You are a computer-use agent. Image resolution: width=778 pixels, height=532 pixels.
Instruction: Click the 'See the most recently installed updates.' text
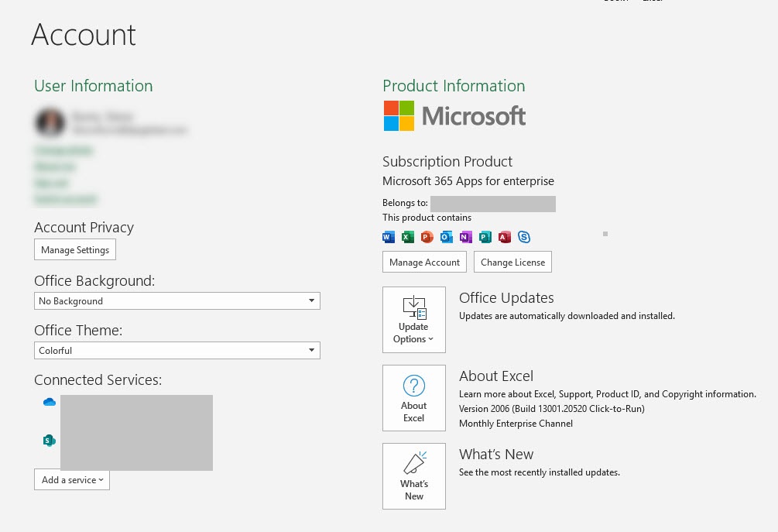point(540,472)
